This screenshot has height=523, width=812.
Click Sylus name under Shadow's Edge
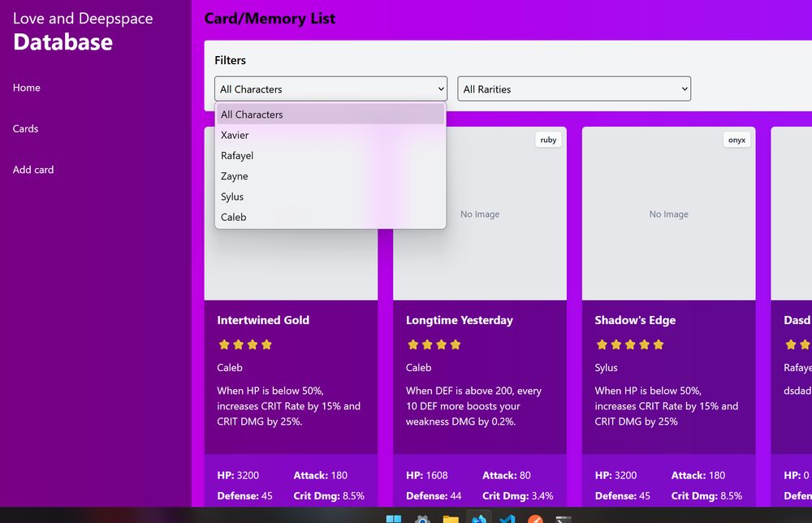[x=606, y=368]
